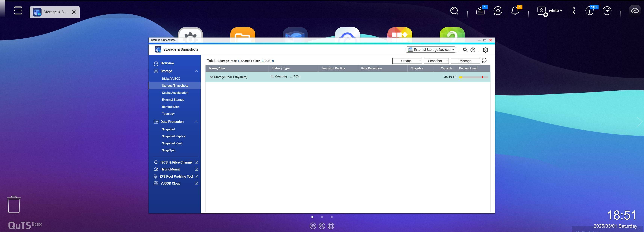Click the third bottom dock circular icon
The height and width of the screenshot is (232, 644).
[x=331, y=226]
